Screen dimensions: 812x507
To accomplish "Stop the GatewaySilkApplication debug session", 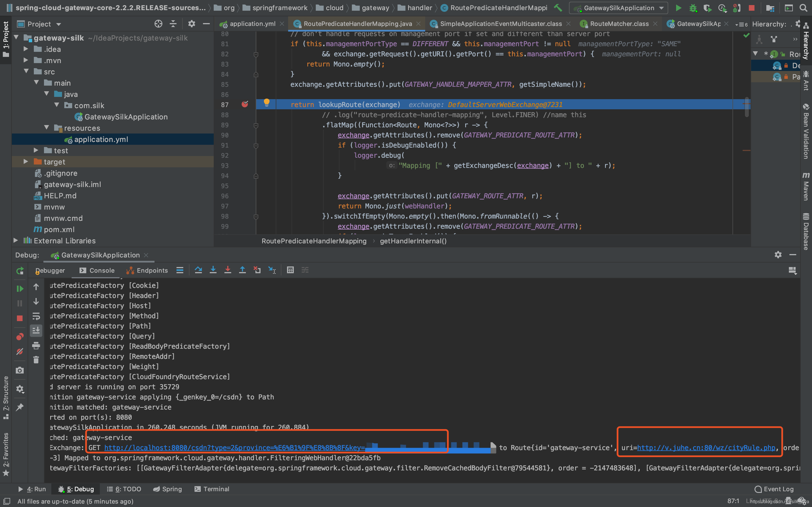I will (x=20, y=318).
